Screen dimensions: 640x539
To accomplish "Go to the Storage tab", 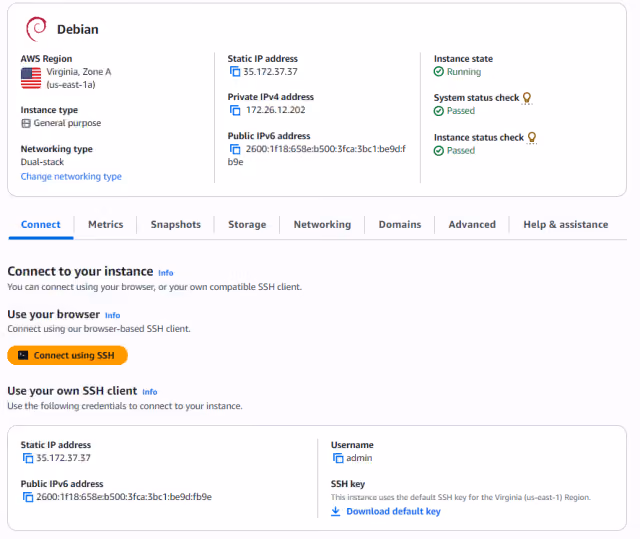I will (x=247, y=224).
